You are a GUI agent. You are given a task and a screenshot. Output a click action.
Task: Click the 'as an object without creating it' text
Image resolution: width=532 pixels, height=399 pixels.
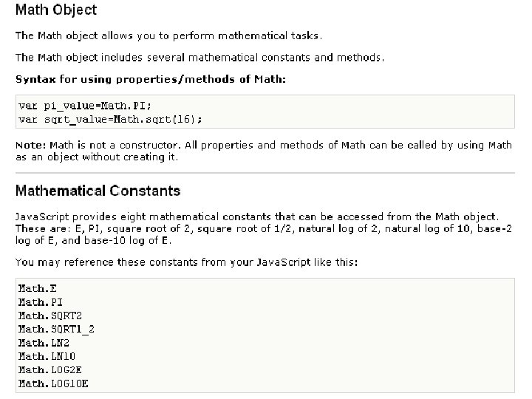[x=97, y=157]
